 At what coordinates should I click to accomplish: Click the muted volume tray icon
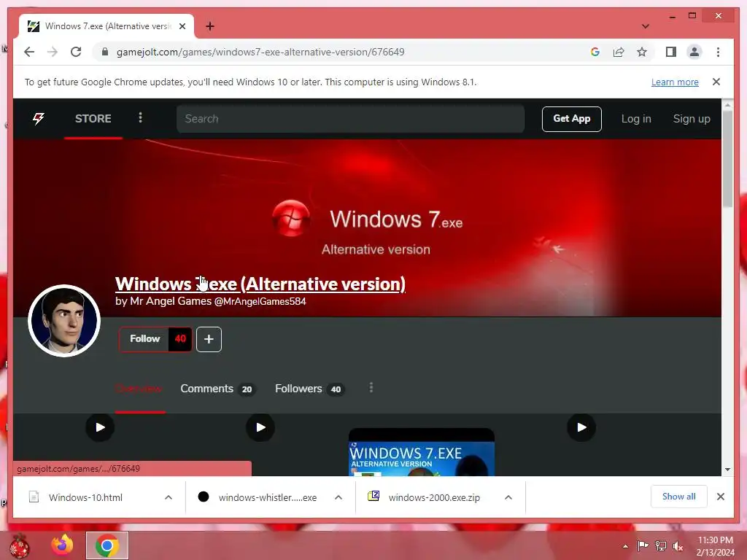point(678,545)
